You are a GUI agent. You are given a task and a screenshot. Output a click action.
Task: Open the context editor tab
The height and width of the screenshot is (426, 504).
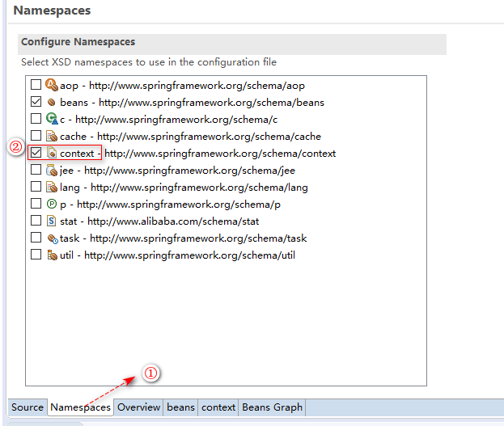(218, 407)
